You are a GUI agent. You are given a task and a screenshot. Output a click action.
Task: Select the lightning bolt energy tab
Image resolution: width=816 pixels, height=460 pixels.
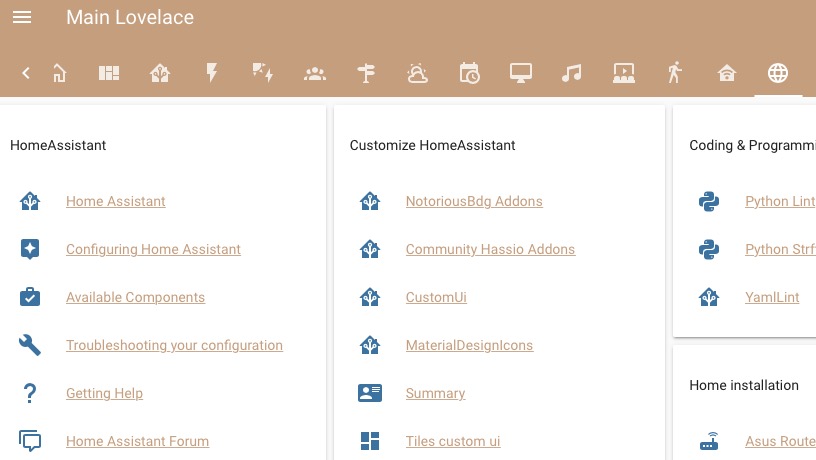click(211, 73)
